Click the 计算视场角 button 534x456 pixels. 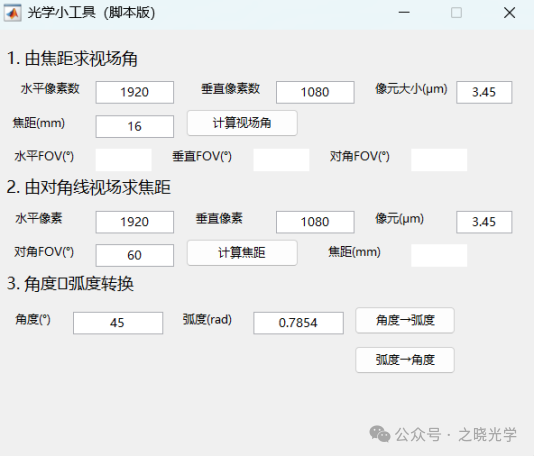242,123
